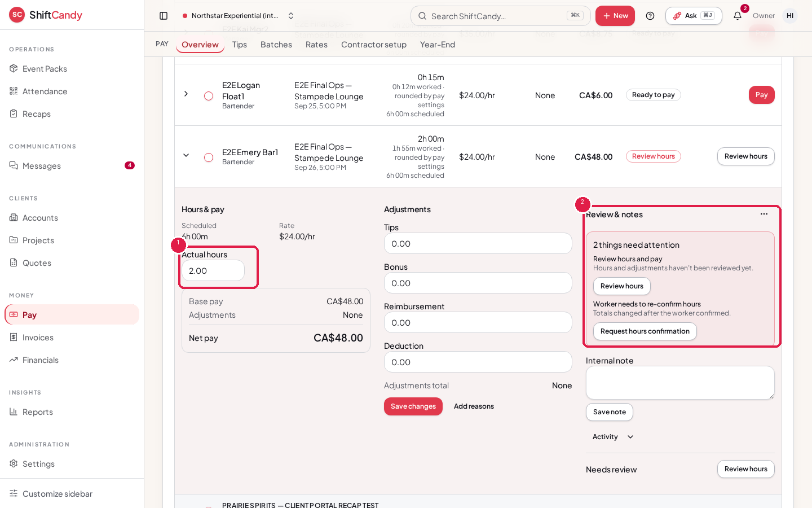Screen dimensions: 812x508
Task: Focus the Search ShiftCandy field
Action: pos(501,16)
